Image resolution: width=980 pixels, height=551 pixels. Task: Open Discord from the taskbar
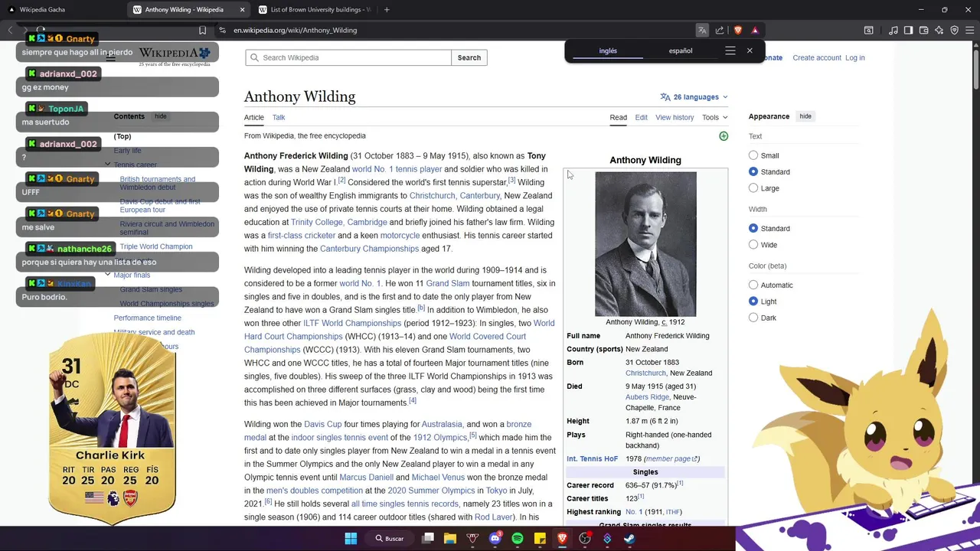(x=495, y=539)
